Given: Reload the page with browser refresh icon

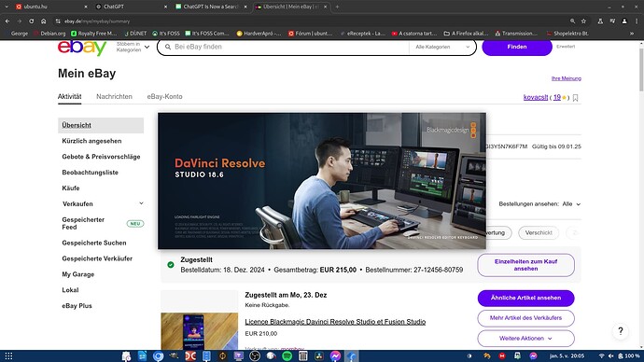Looking at the screenshot, I should coord(31,21).
